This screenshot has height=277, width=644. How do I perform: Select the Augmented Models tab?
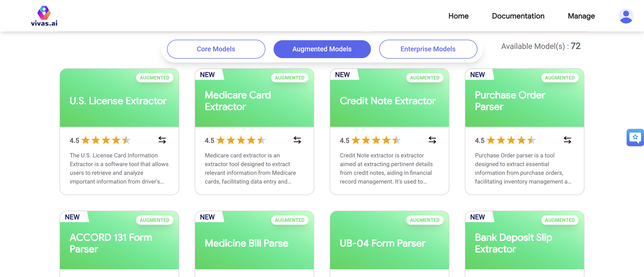[x=322, y=49]
